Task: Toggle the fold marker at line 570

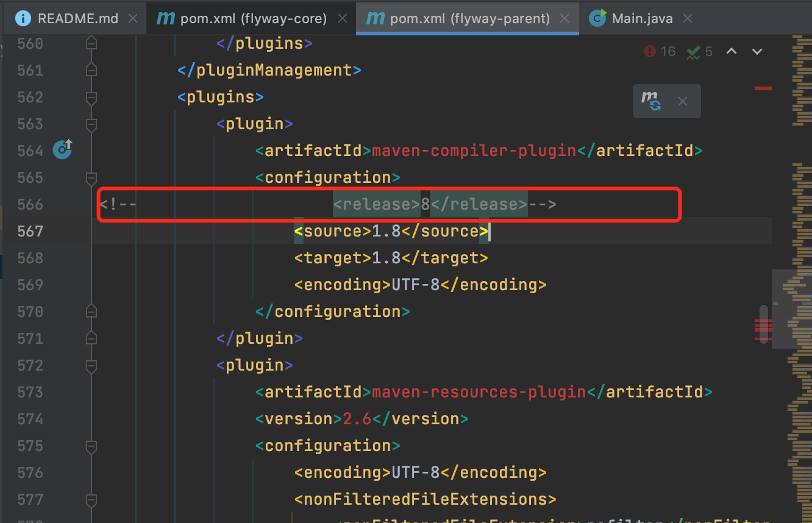Action: pyautogui.click(x=91, y=311)
